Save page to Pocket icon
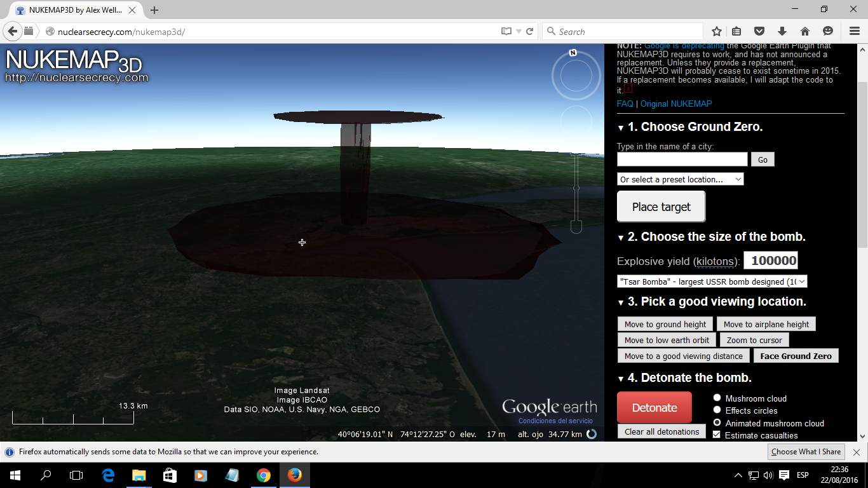868x488 pixels. coord(759,31)
